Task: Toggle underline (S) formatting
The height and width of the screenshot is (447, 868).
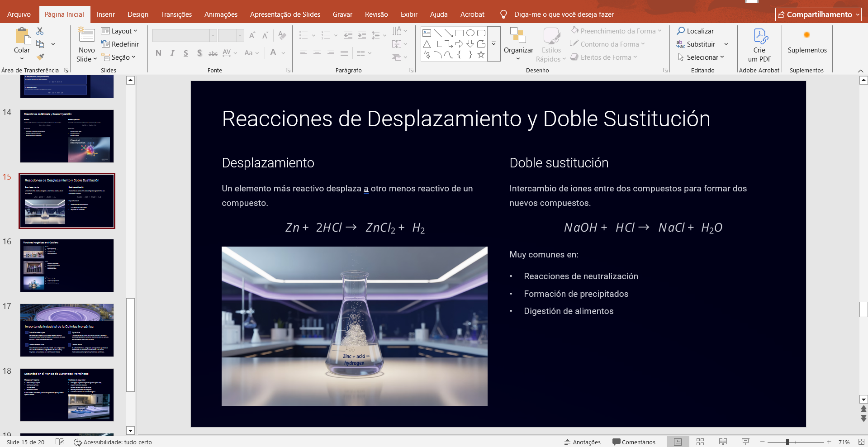Action: tap(186, 53)
